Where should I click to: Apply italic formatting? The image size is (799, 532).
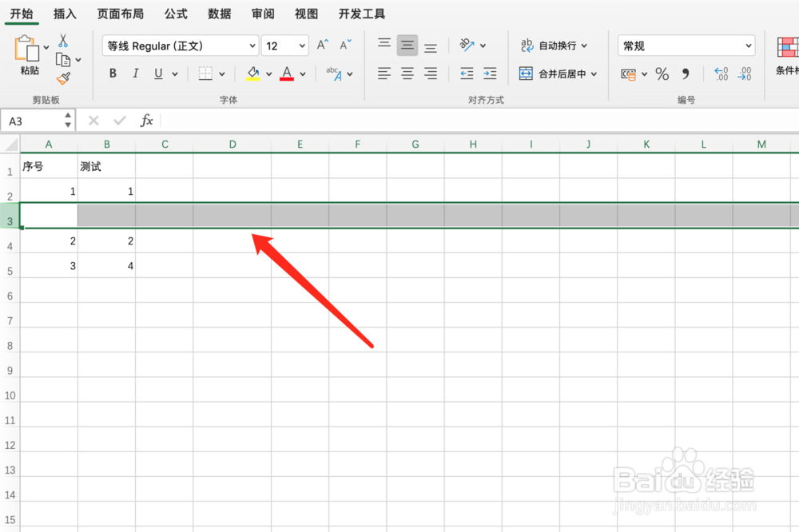136,73
